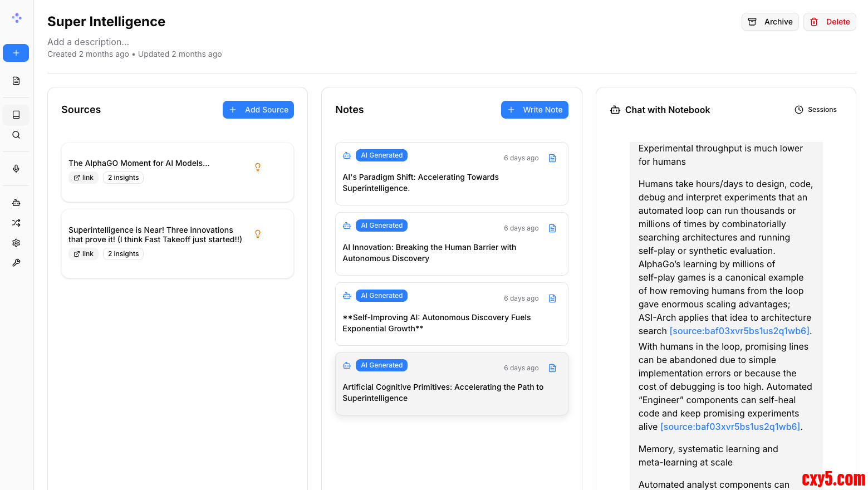Delete the Super Intelligence notebook
Screen dimensions: 868x490
tap(829, 22)
